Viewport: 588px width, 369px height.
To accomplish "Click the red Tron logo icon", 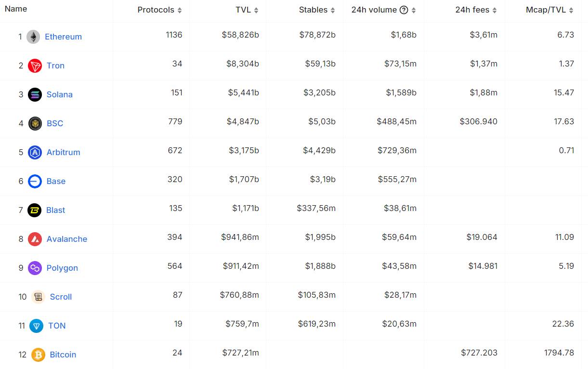I will [35, 66].
